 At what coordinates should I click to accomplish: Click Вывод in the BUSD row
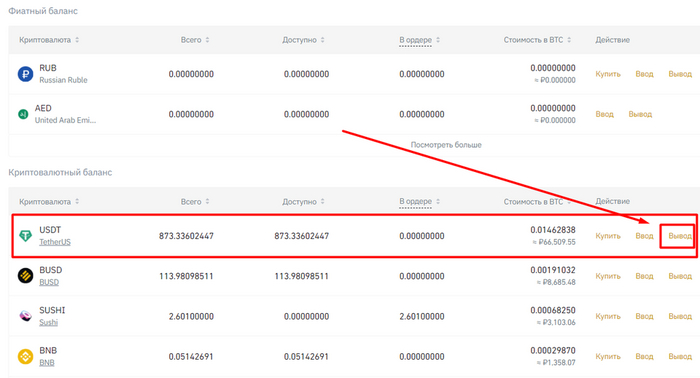680,276
